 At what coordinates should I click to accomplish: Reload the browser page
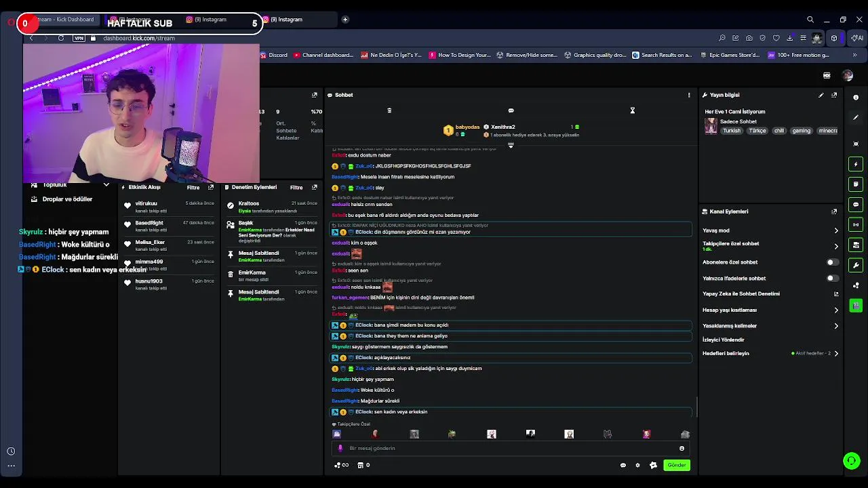61,38
